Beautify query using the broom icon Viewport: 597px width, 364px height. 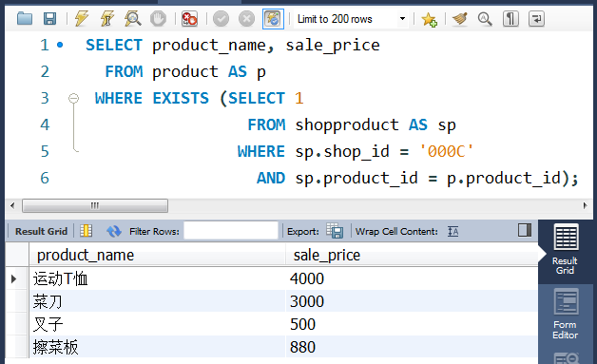(459, 18)
